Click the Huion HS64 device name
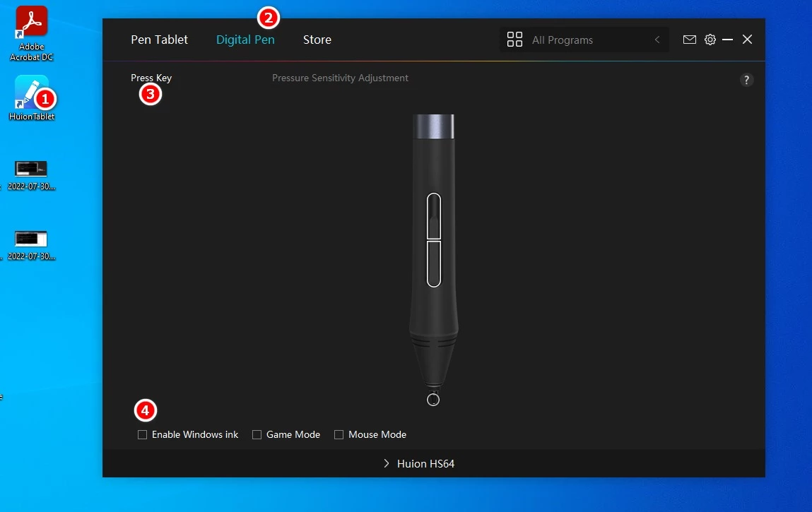The image size is (812, 512). click(425, 464)
